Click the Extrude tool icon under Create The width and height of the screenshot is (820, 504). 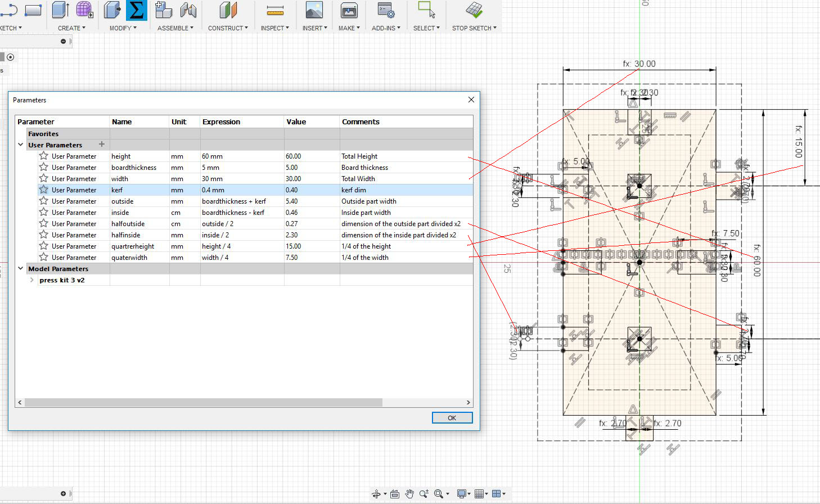(x=60, y=10)
